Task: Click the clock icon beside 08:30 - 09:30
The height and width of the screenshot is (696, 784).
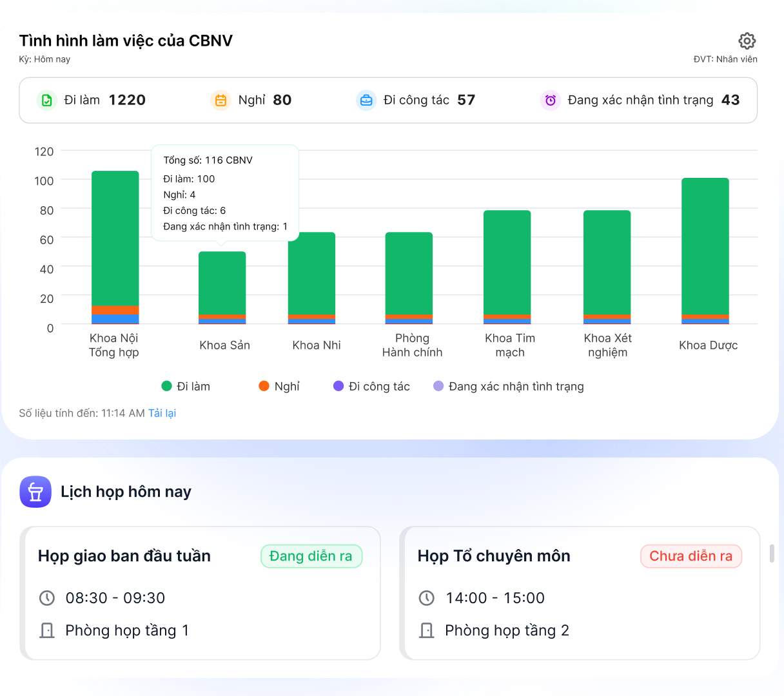Action: (47, 598)
